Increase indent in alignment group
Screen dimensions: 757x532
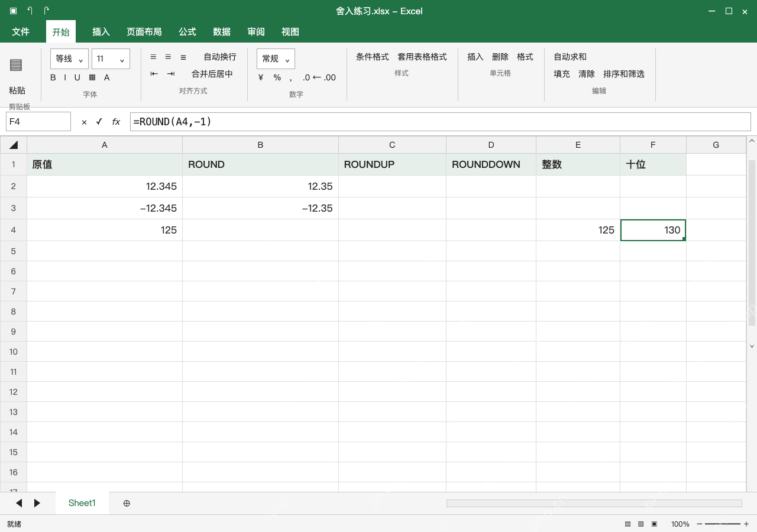[171, 74]
